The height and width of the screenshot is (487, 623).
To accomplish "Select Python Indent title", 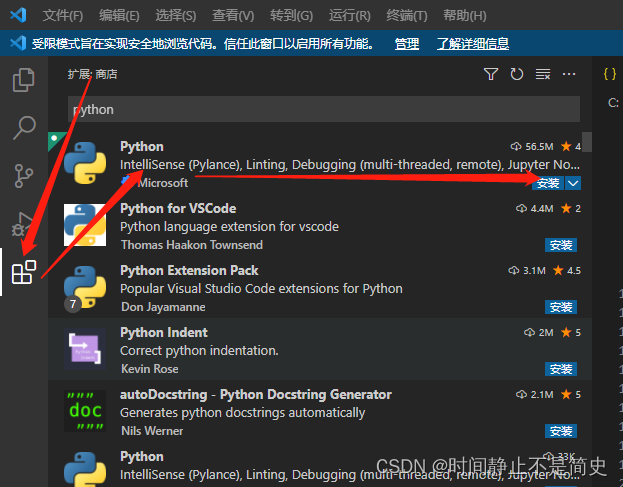I will [x=164, y=332].
